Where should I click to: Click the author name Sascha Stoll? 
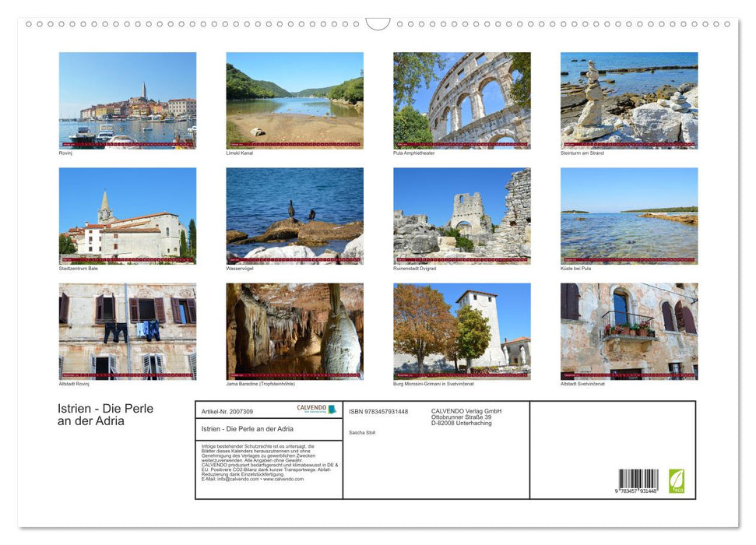tap(362, 432)
